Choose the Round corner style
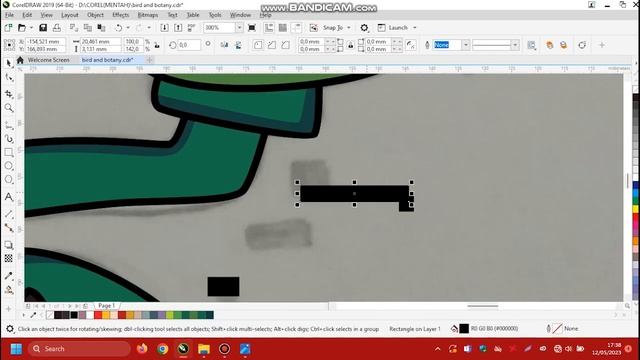The height and width of the screenshot is (360, 640). click(258, 45)
